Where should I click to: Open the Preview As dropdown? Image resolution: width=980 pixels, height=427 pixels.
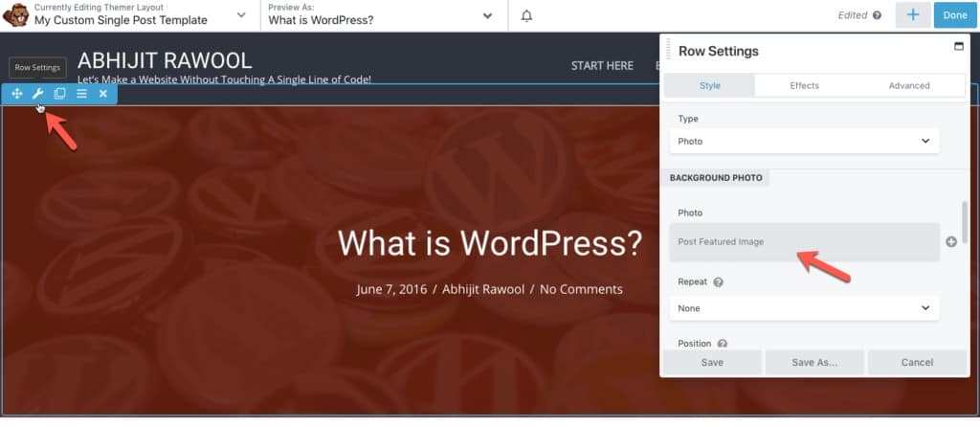point(488,15)
